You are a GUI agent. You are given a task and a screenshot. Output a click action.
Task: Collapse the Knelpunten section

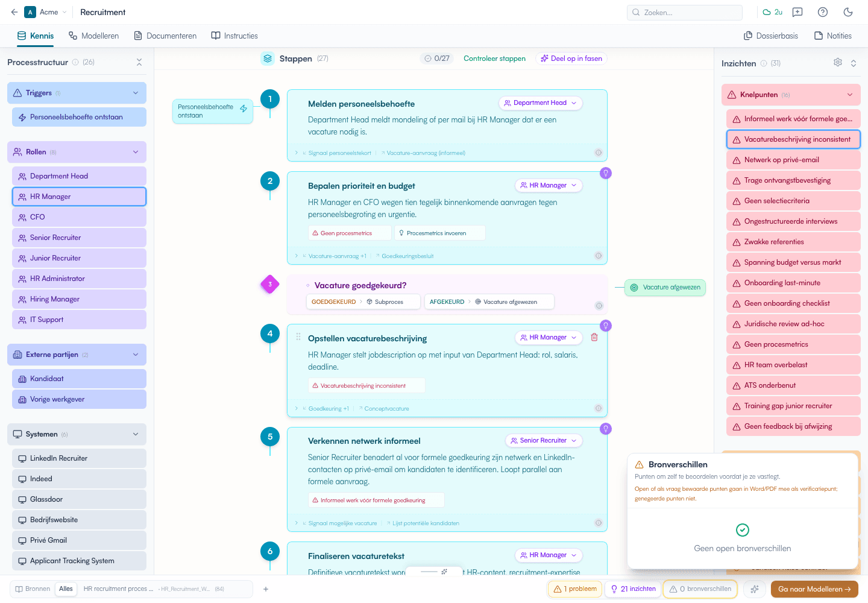[x=850, y=95]
